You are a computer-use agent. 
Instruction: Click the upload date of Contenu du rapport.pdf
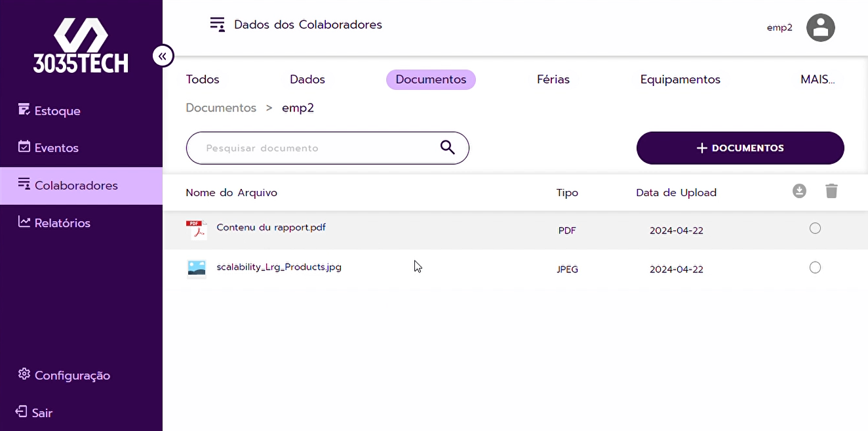pos(677,231)
